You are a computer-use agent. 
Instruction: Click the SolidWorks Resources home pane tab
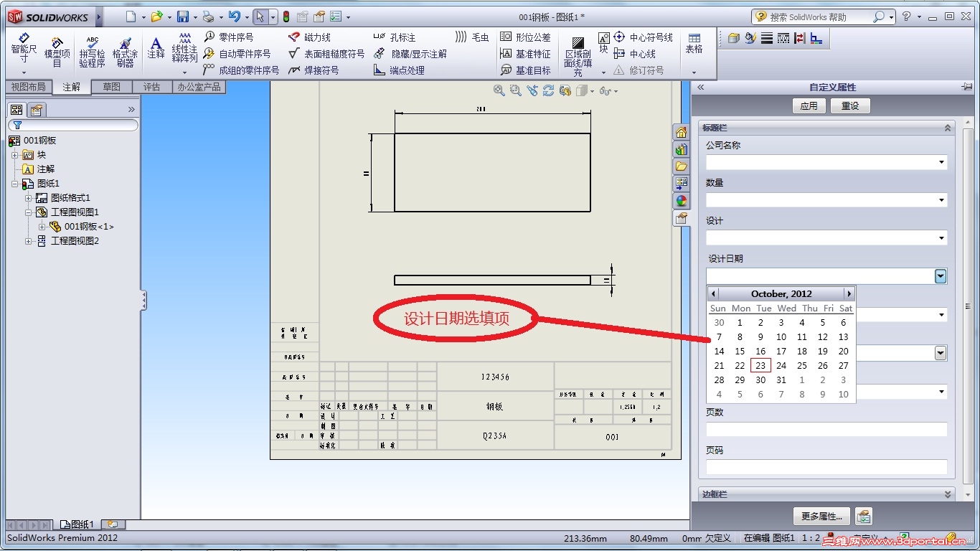(x=681, y=132)
